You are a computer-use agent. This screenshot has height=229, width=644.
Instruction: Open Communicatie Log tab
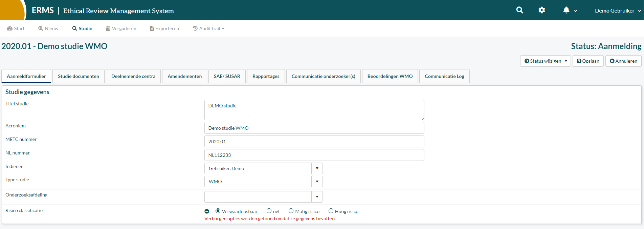[x=445, y=76]
